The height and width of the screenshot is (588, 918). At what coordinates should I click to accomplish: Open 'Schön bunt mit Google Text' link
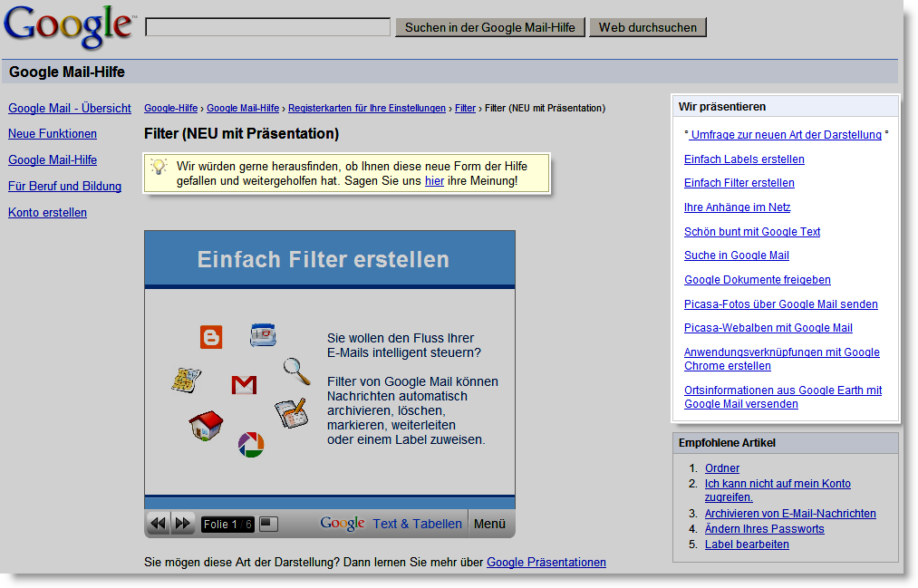752,232
